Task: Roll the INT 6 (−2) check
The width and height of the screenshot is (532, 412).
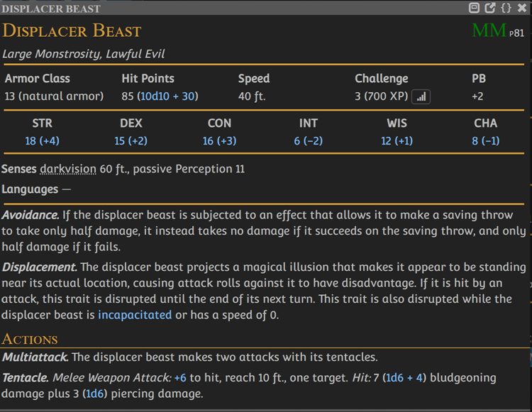Action: pos(309,140)
